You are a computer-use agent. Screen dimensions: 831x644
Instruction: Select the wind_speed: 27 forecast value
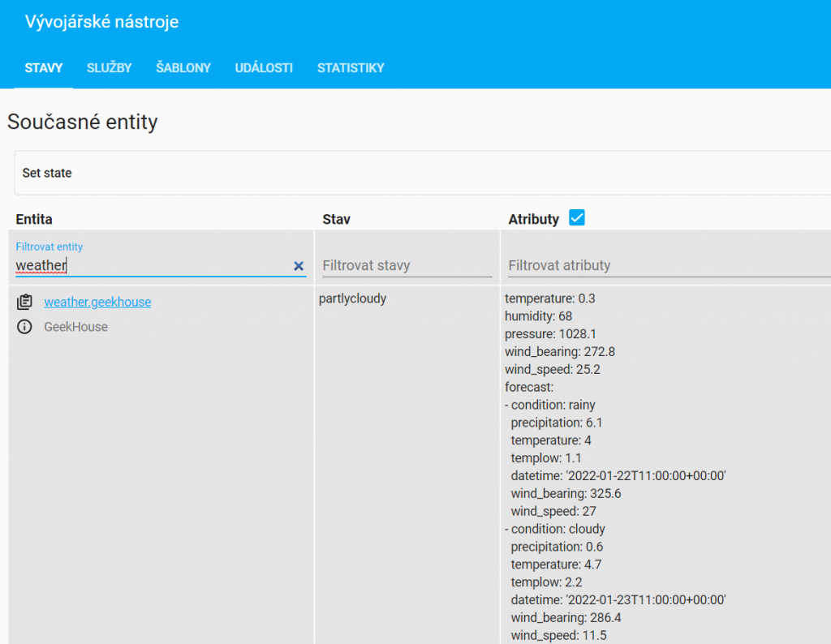click(553, 511)
